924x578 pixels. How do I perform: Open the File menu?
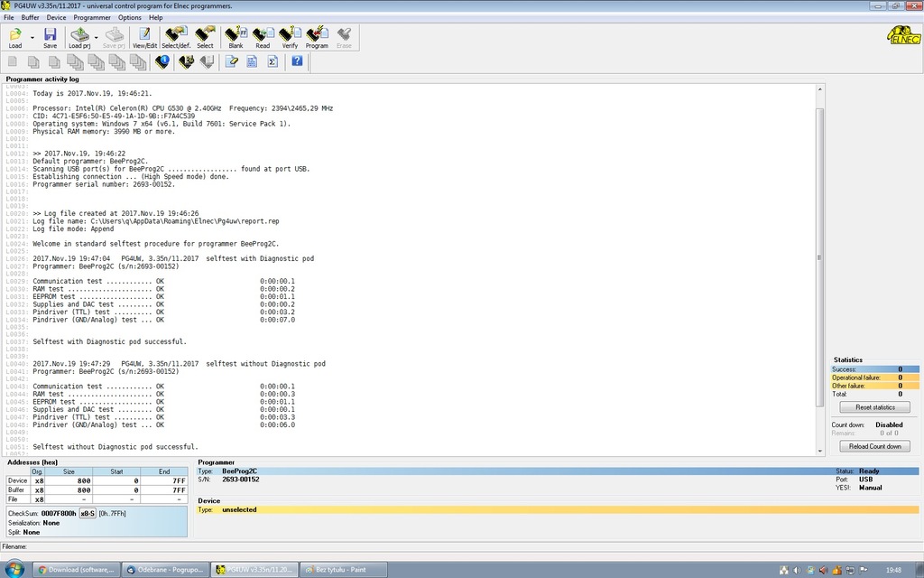[9, 18]
